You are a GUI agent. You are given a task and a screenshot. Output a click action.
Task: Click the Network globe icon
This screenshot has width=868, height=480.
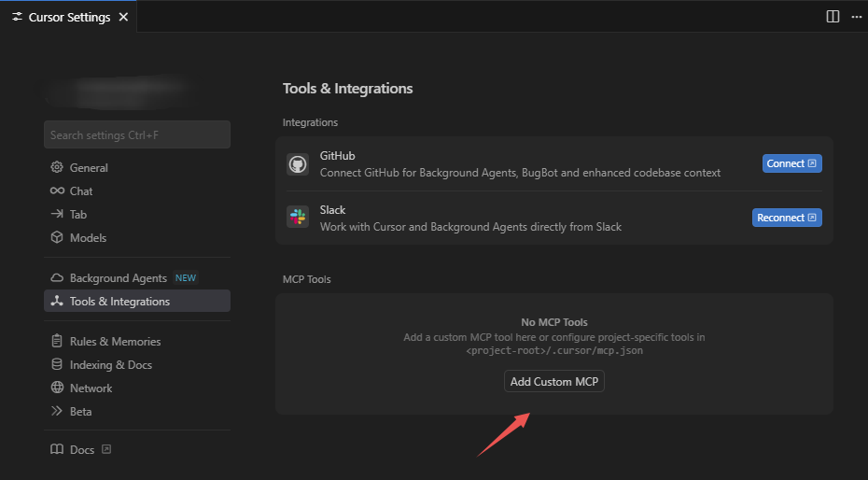(x=57, y=388)
